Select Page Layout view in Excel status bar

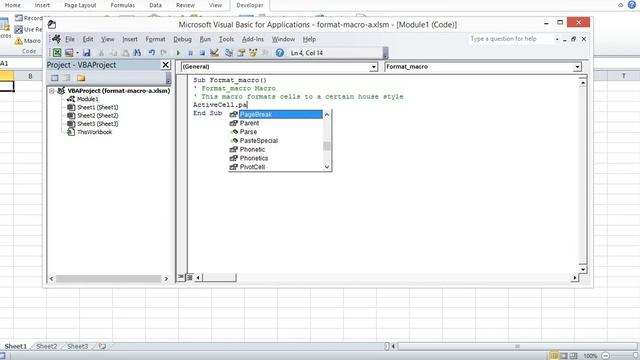564,356
